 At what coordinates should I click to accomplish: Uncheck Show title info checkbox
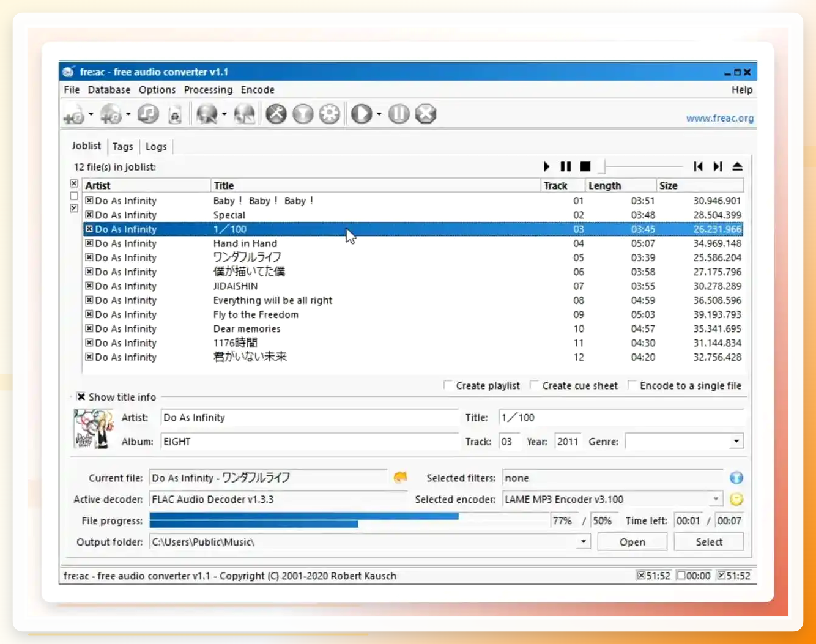point(81,397)
